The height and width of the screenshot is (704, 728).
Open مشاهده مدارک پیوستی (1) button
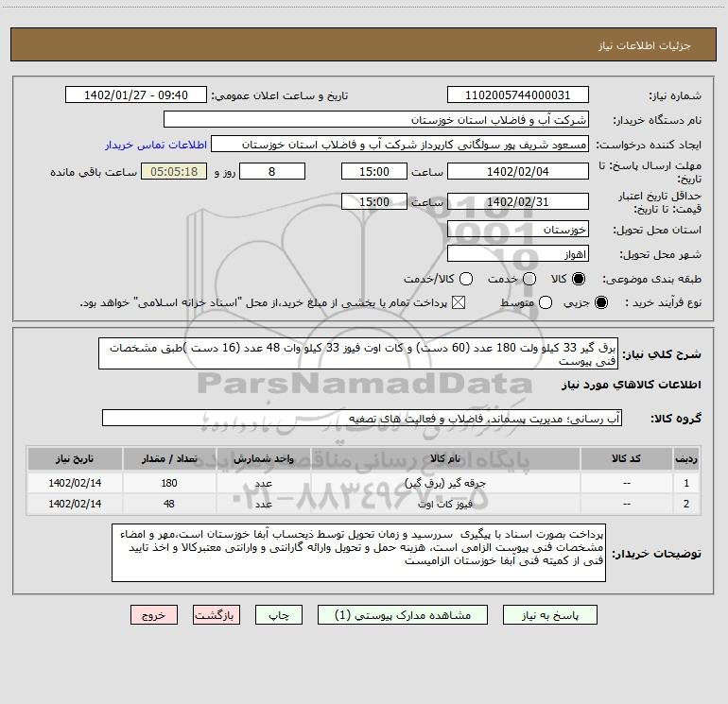(x=403, y=615)
